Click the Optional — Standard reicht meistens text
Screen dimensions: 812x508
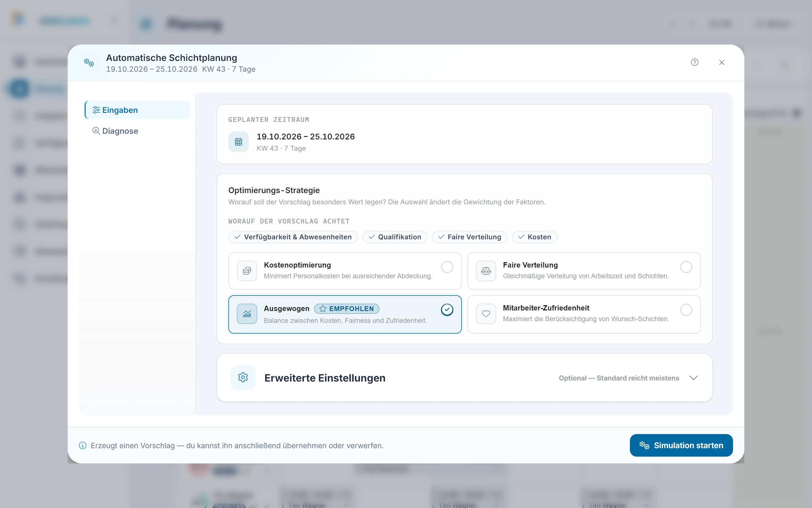coord(619,378)
